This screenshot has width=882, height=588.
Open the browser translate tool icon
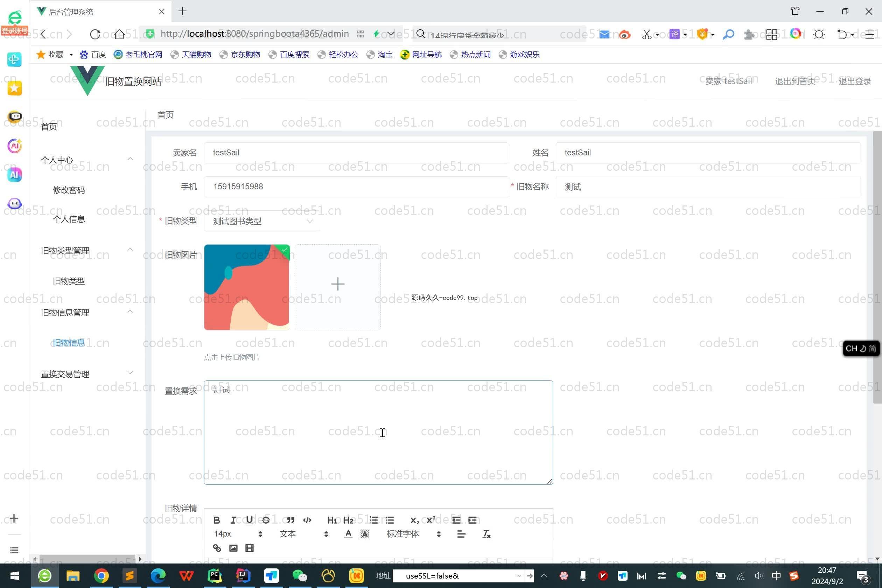point(675,34)
